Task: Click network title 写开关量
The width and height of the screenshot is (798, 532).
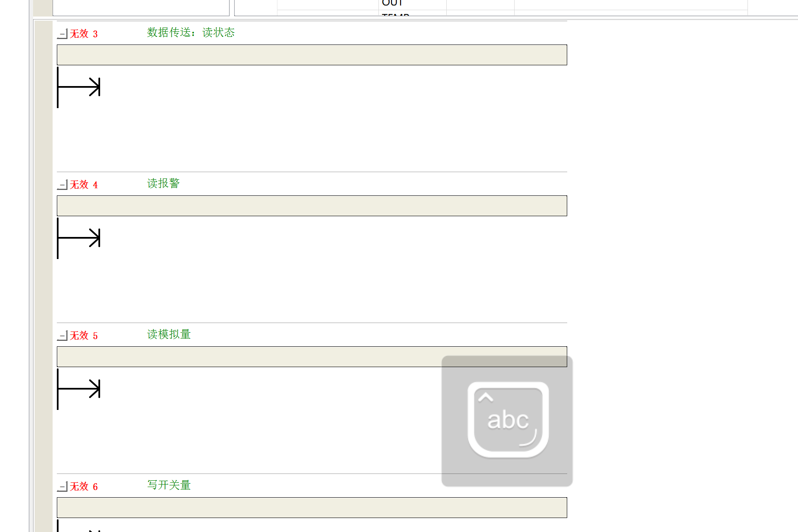Action: [169, 485]
